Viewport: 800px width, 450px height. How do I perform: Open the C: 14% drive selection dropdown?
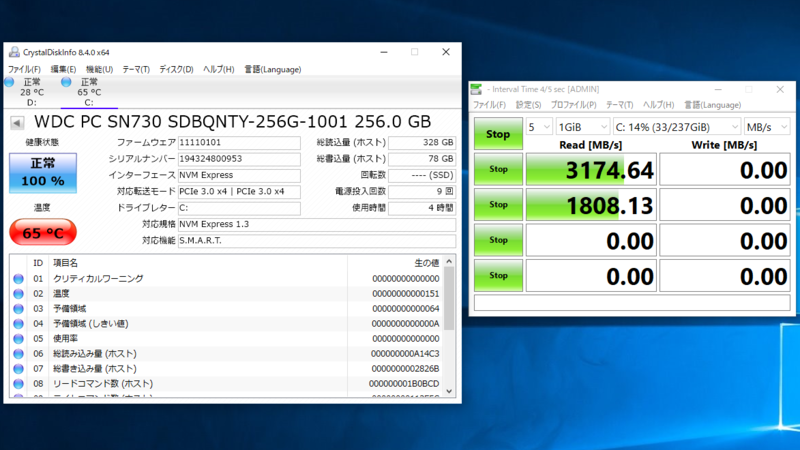(x=676, y=127)
